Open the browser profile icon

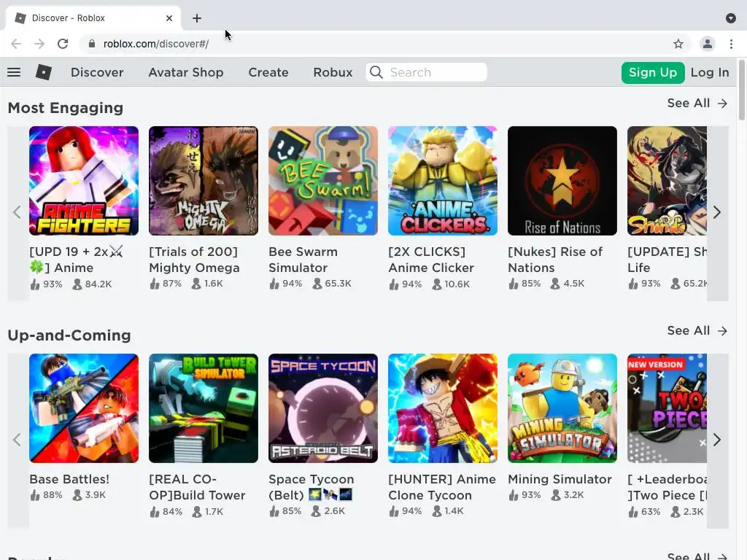708,44
